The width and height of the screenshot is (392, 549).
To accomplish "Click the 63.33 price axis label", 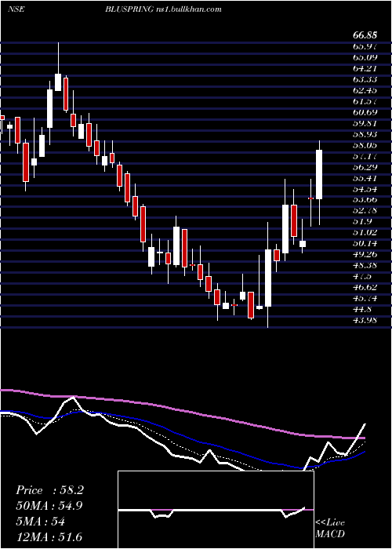I will click(x=365, y=79).
